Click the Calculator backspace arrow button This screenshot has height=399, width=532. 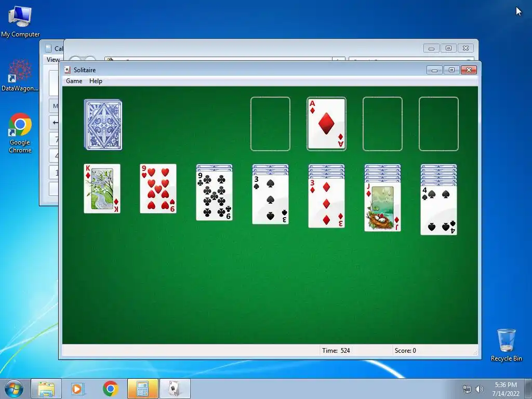tap(54, 123)
